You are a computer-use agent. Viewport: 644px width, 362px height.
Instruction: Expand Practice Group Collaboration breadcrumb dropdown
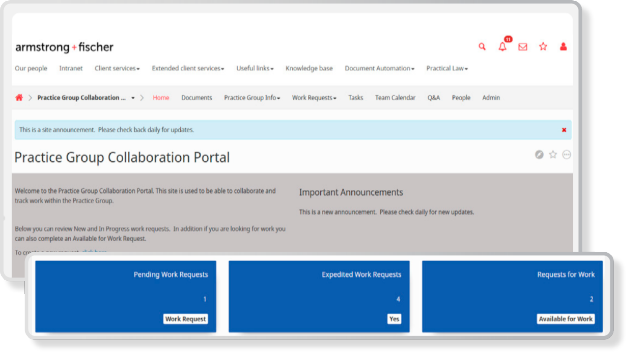pos(133,98)
